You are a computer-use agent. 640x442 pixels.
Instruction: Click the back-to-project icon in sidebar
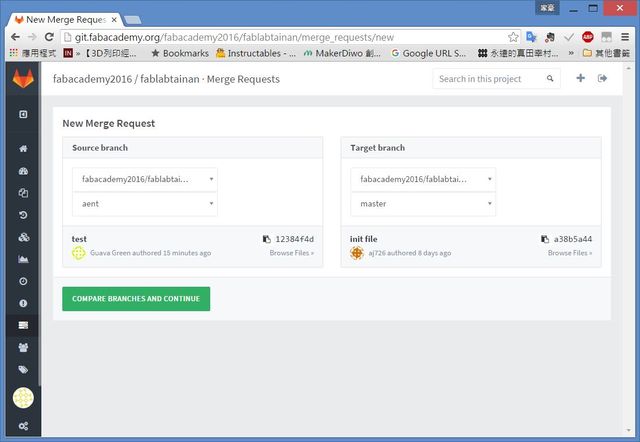(x=23, y=114)
